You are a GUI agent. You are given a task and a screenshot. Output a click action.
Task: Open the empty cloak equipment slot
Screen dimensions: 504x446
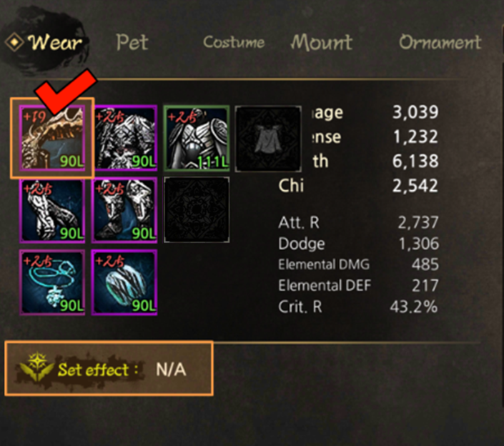pos(268,139)
